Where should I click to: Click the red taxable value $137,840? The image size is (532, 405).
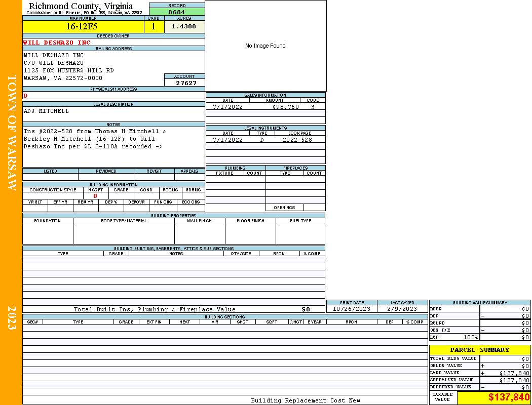(x=509, y=397)
